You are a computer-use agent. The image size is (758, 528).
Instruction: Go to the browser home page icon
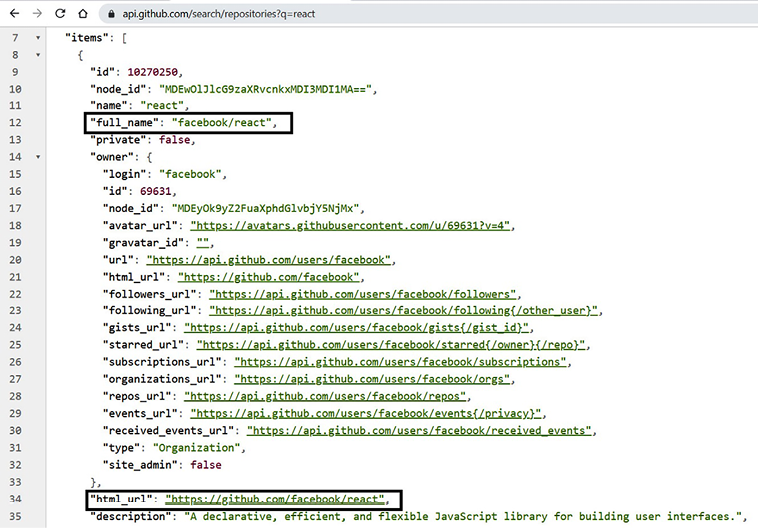tap(85, 14)
